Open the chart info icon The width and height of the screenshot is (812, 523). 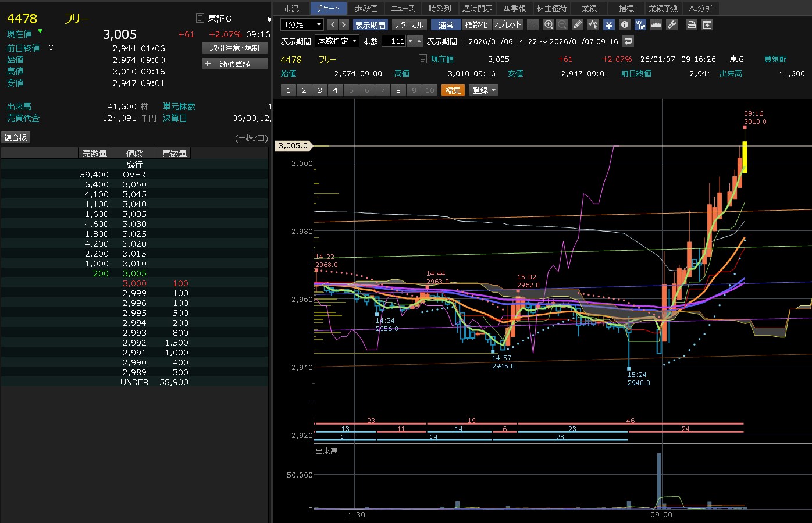tap(625, 24)
